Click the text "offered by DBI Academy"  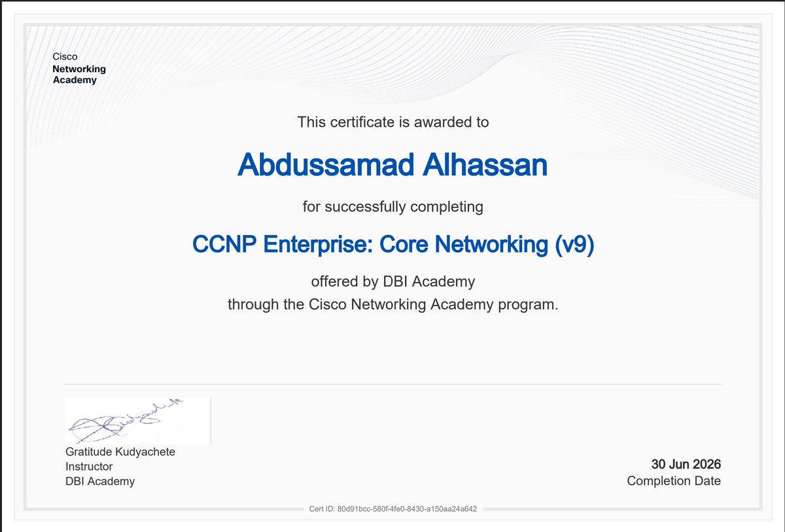tap(392, 282)
